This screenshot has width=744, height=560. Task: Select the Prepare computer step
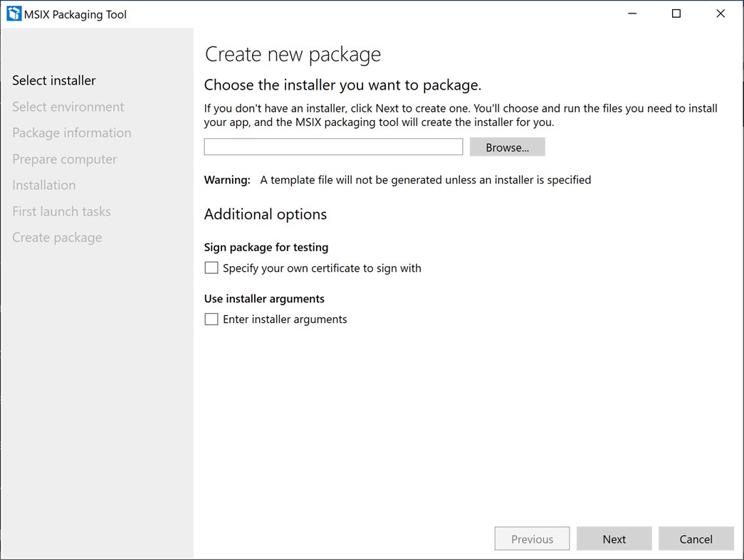(64, 159)
